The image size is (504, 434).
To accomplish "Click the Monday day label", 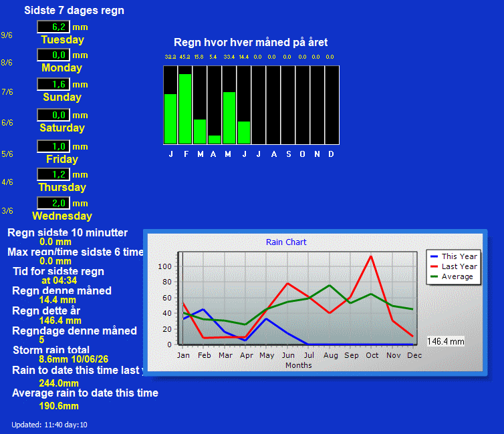I will [61, 67].
